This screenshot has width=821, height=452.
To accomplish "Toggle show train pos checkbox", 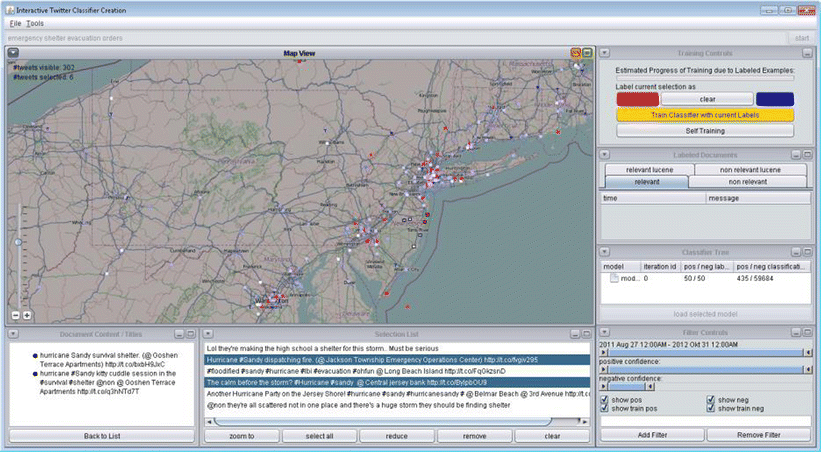I will coord(605,408).
